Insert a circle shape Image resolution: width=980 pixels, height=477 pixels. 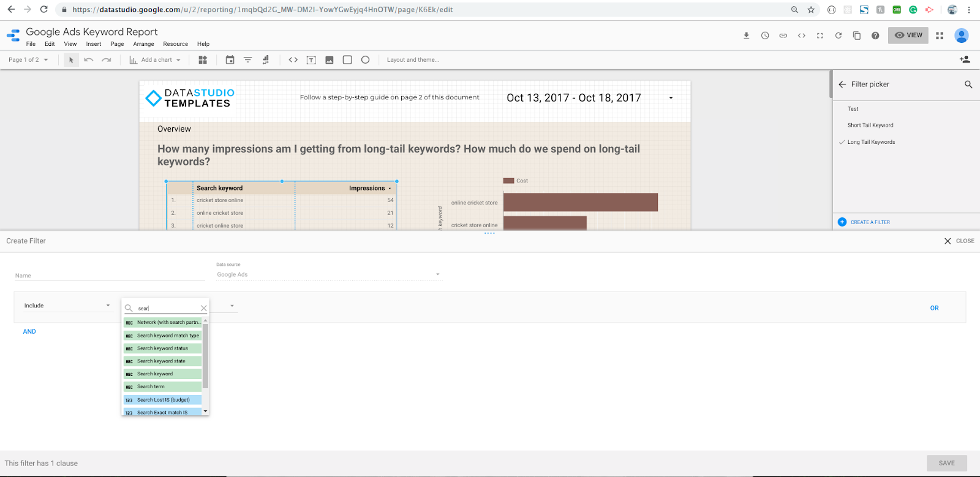(366, 60)
